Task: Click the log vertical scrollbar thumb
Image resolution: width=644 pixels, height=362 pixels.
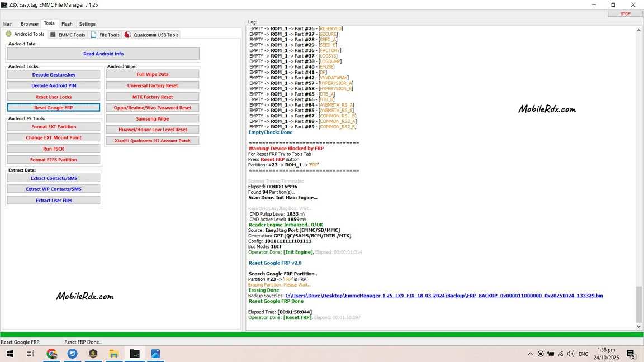Action: pos(638,304)
